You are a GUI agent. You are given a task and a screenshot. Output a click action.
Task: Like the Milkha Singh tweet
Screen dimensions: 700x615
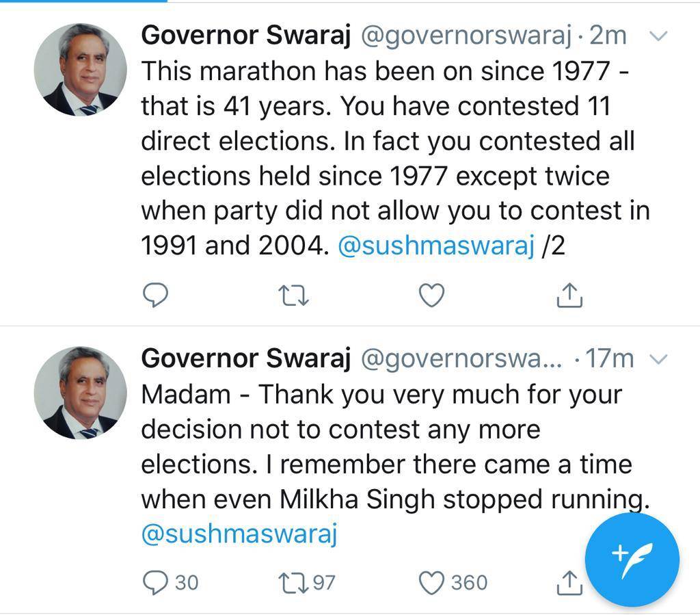tap(431, 582)
